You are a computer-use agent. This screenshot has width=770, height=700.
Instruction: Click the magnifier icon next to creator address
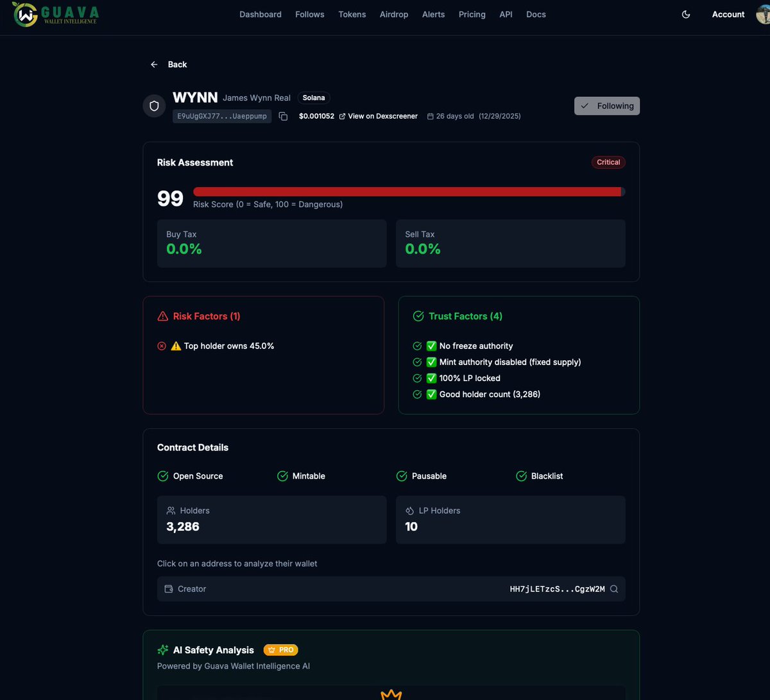click(614, 589)
